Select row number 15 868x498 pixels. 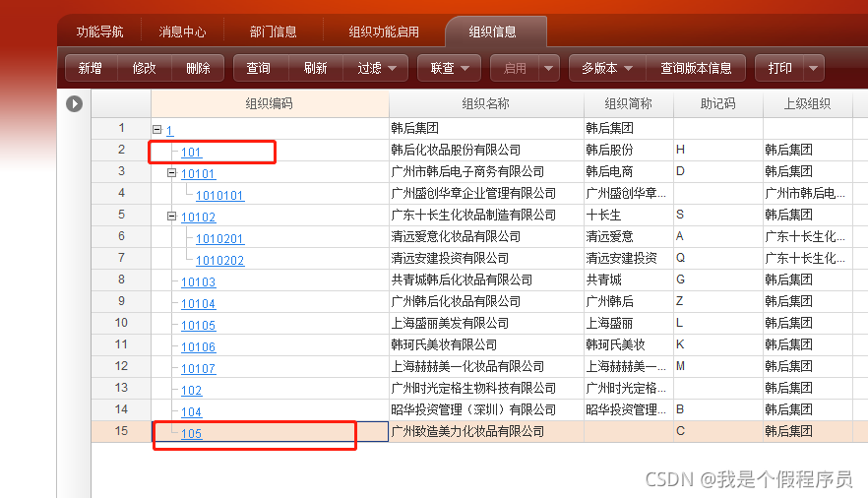click(121, 431)
